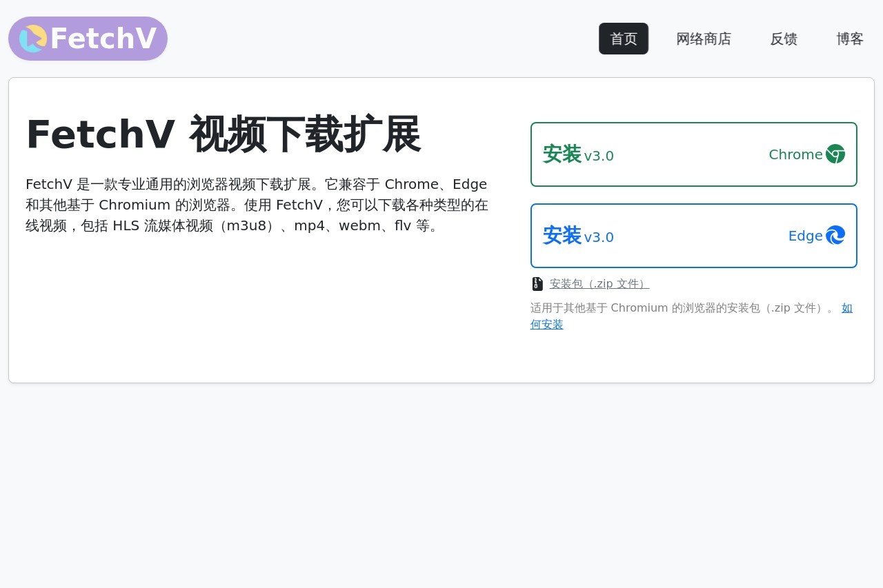The height and width of the screenshot is (588, 883).
Task: Open the 反馈 page
Action: [783, 39]
